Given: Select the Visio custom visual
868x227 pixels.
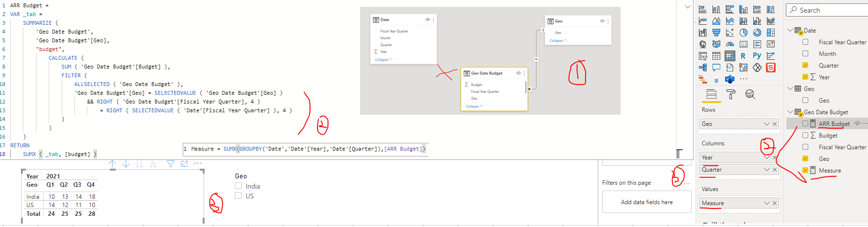Looking at the screenshot, I should point(730,79).
